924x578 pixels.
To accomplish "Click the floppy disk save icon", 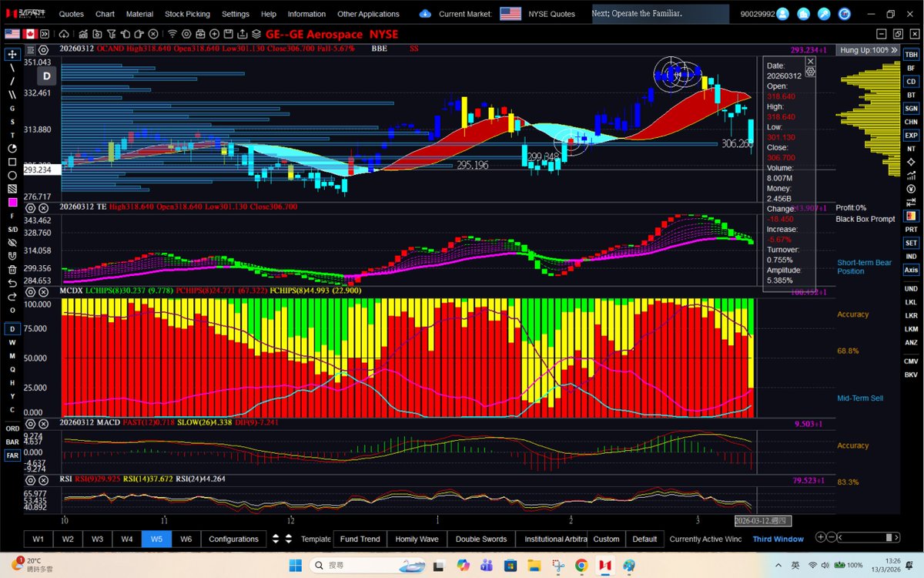I will 228,34.
